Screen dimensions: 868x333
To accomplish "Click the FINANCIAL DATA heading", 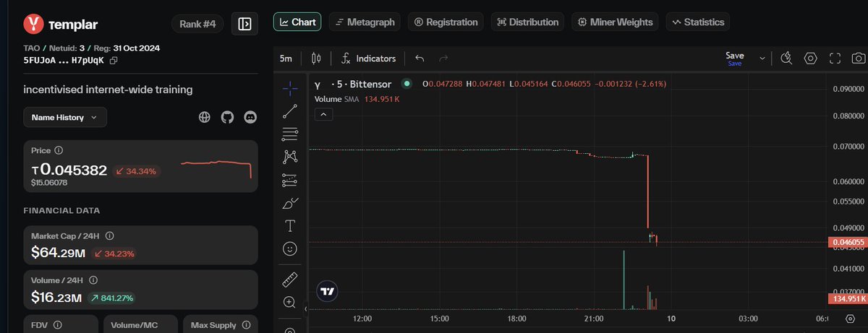I will [61, 210].
